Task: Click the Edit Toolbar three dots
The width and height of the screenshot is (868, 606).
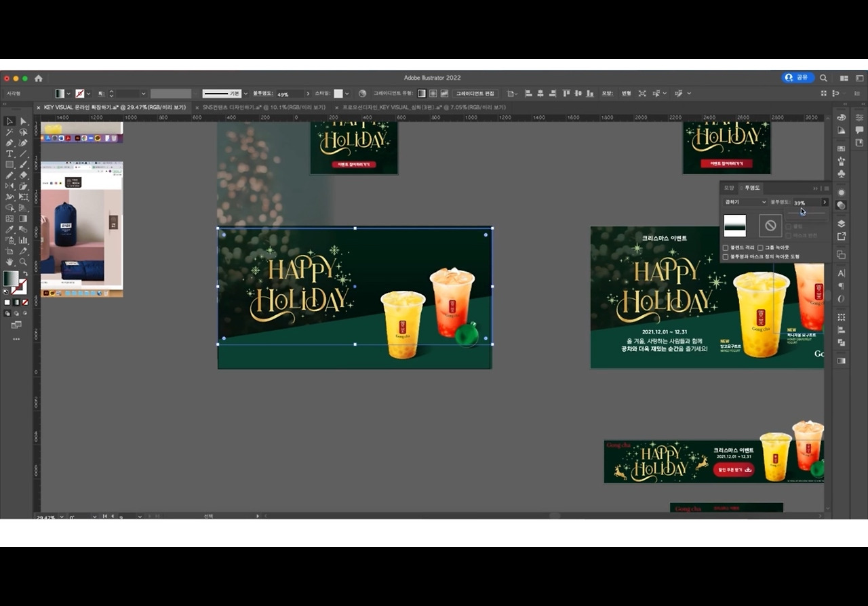Action: point(16,339)
